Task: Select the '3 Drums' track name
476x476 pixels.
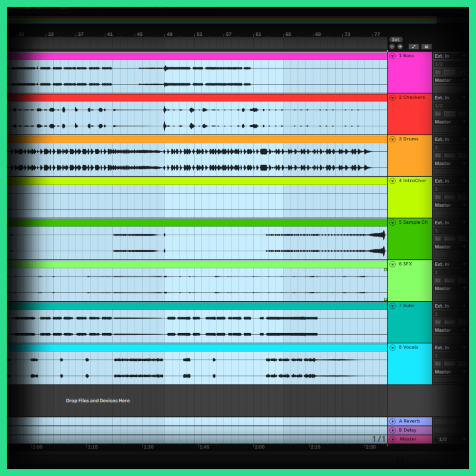Action: pos(408,139)
